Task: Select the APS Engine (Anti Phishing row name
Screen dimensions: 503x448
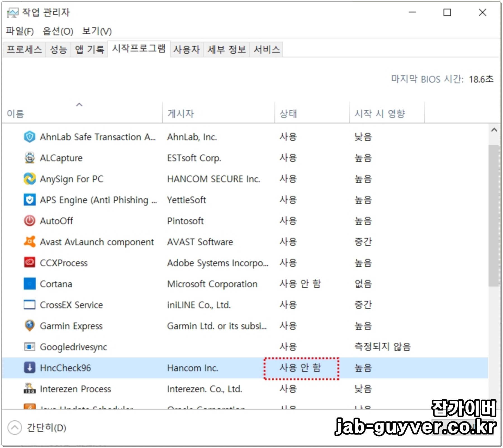Action: pos(98,200)
